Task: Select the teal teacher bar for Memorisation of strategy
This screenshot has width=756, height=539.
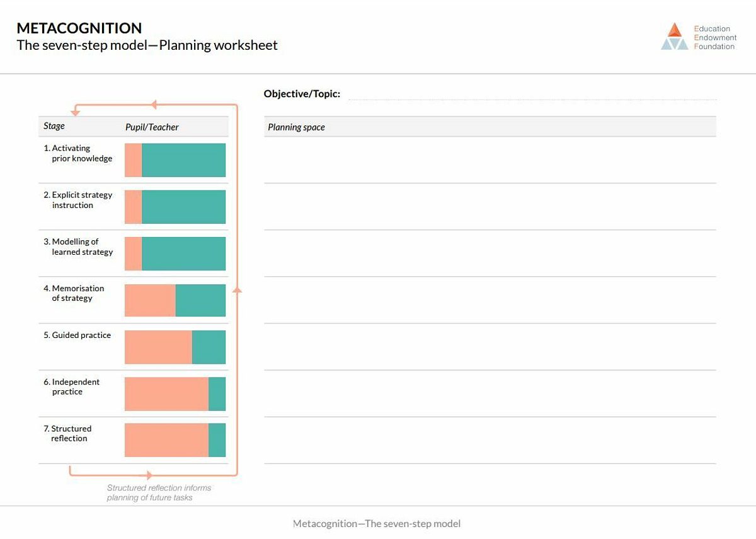Action: coord(200,300)
